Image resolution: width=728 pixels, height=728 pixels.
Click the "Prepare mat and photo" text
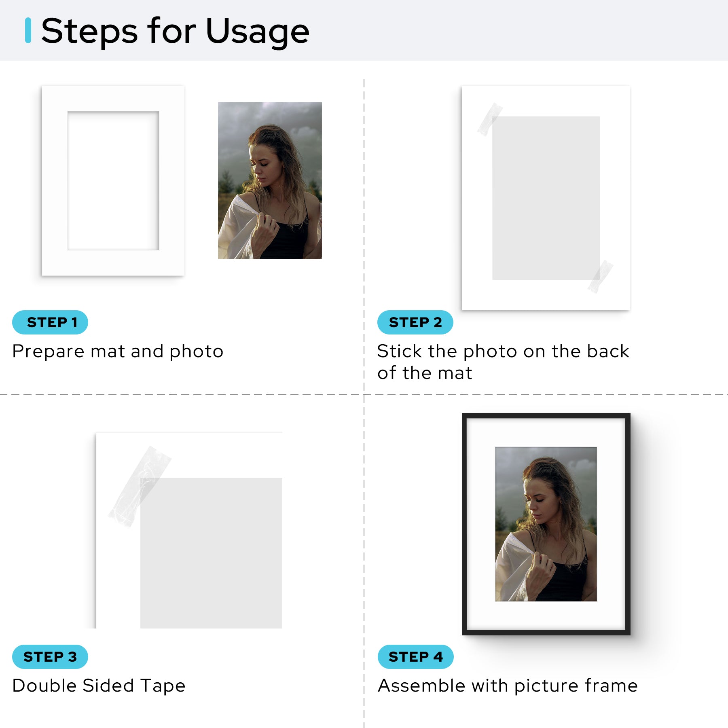coord(118,351)
